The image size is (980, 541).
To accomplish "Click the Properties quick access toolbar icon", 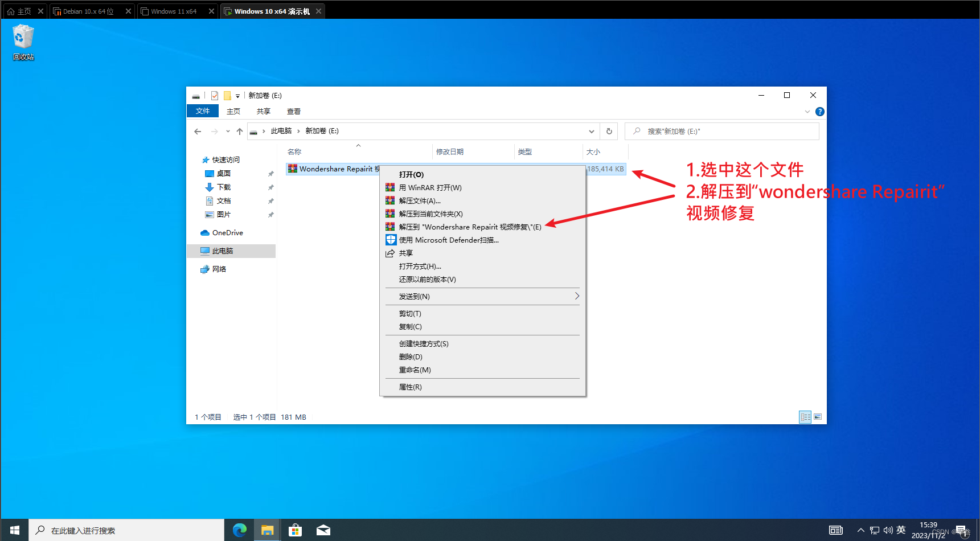I will (215, 96).
